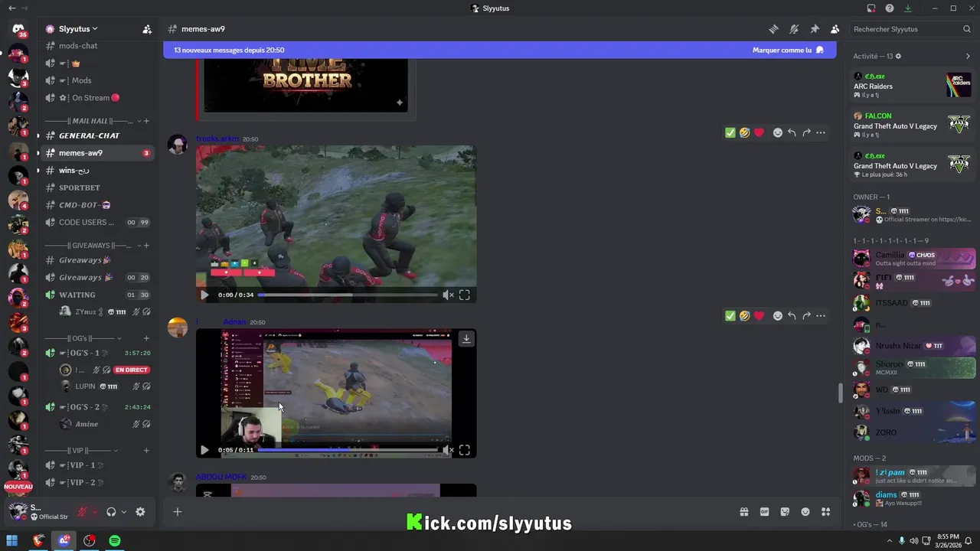Play the 0:11 video from Adnan

pos(204,450)
